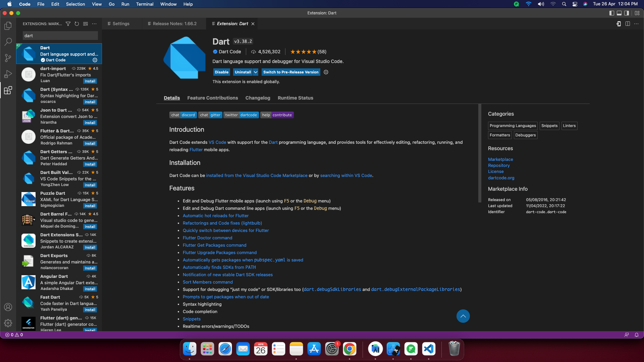Click the filter extensions funnel icon
Screen dimensions: 644x362
pos(68,24)
